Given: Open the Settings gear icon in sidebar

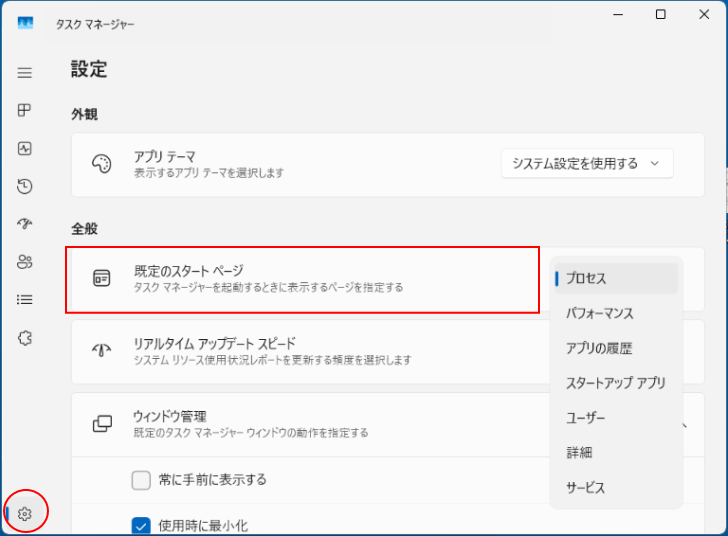Looking at the screenshot, I should click(x=25, y=514).
